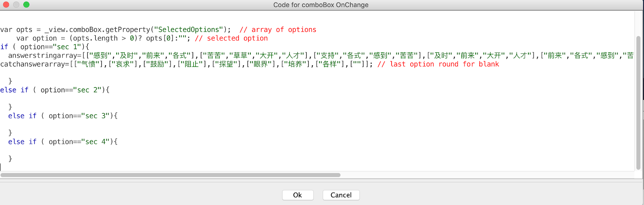Click the empty horizontal scrollbar track area
This screenshot has height=205, width=644.
click(483, 175)
